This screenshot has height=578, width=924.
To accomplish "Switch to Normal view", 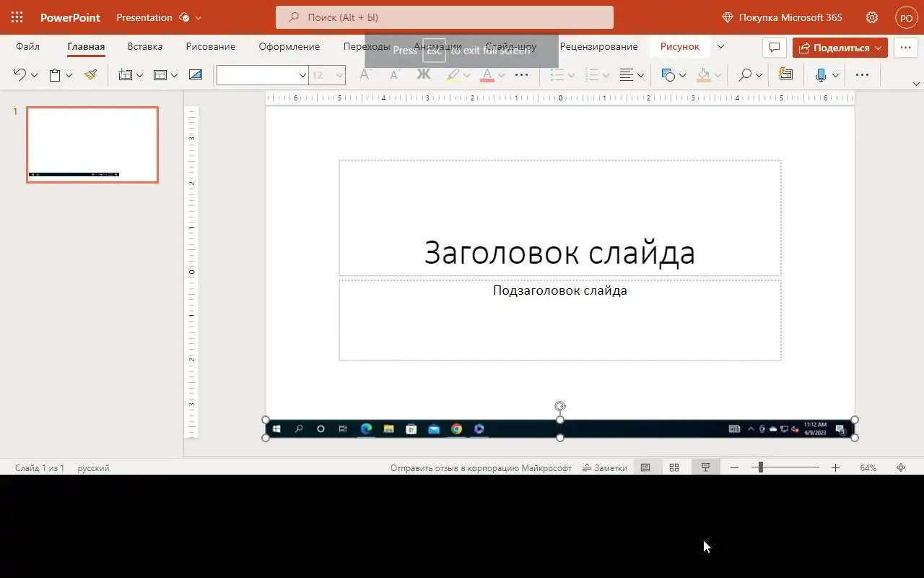I will pos(645,468).
